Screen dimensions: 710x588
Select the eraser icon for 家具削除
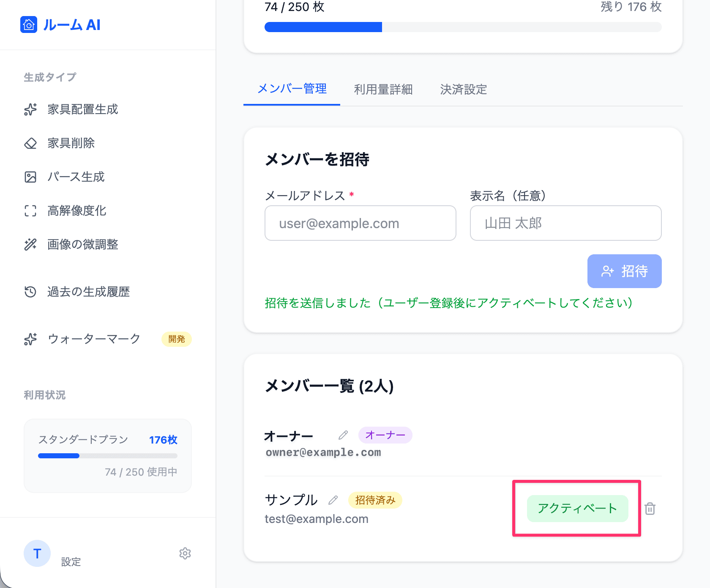click(30, 143)
